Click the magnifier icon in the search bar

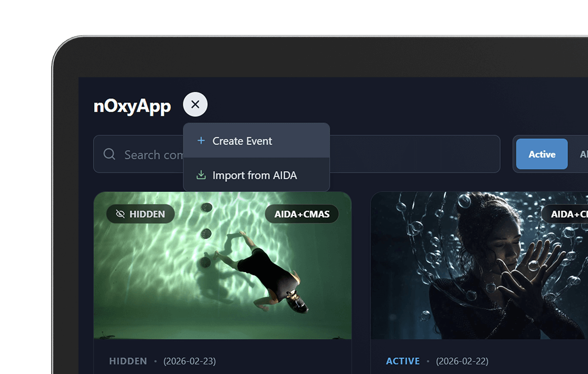[110, 154]
